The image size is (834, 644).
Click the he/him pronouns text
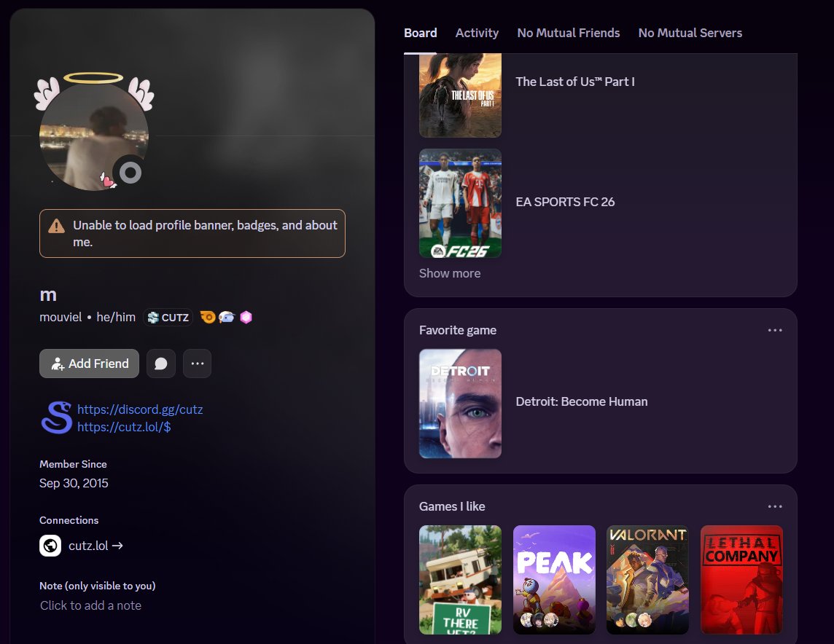[116, 317]
